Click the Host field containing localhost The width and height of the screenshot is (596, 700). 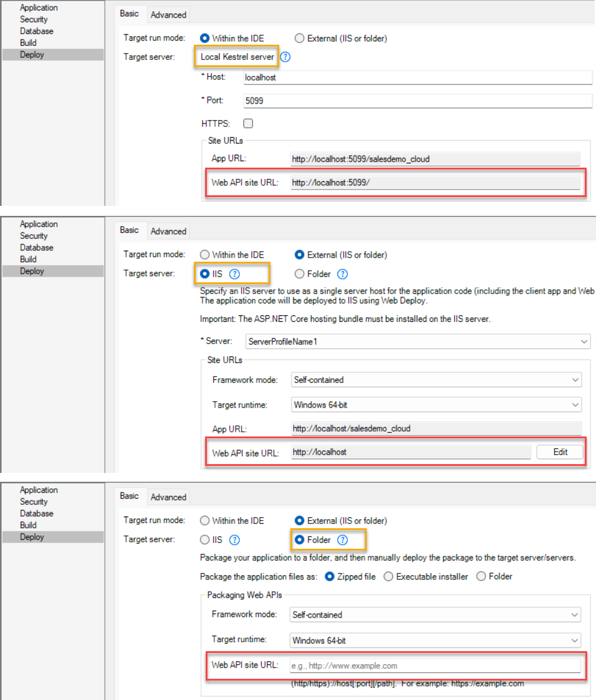pyautogui.click(x=417, y=77)
